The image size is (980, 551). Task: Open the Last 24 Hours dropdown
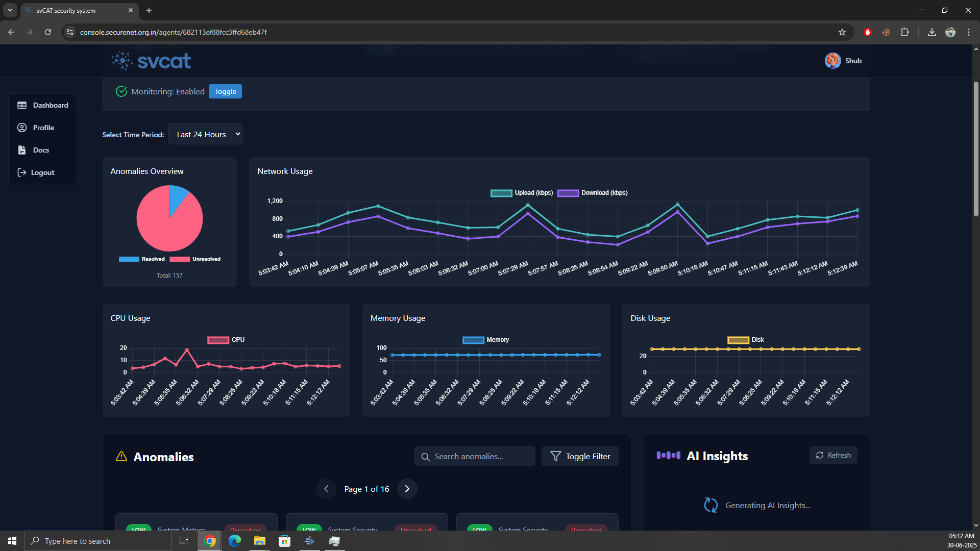(x=205, y=134)
